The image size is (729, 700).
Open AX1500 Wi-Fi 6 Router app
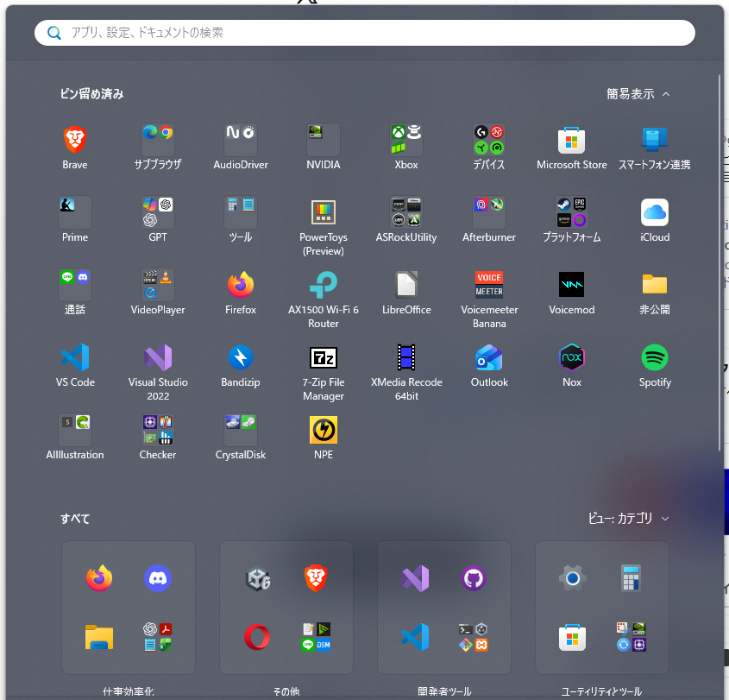coord(324,285)
